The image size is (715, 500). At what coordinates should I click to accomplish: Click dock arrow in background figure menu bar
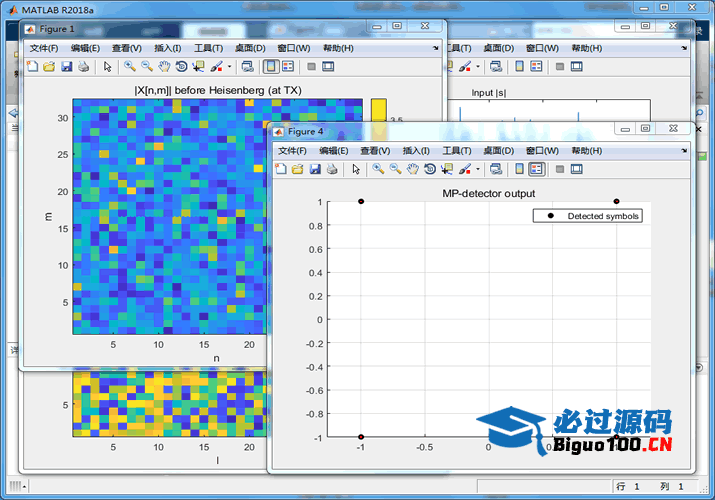pos(684,48)
